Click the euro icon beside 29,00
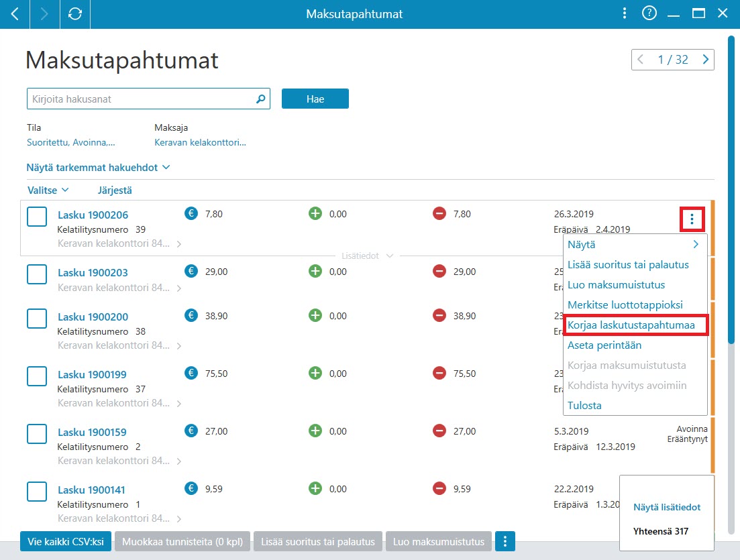This screenshot has height=560, width=740. tap(191, 271)
